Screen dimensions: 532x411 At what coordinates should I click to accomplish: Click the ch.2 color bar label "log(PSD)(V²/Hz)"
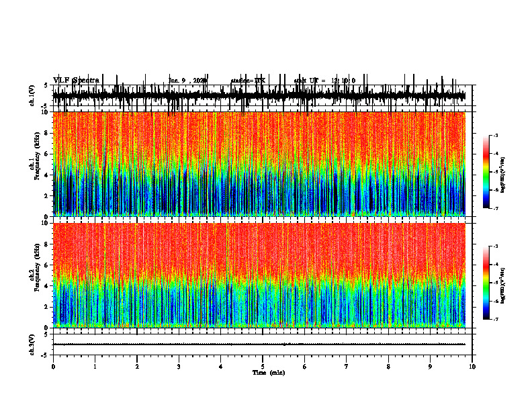tap(503, 286)
